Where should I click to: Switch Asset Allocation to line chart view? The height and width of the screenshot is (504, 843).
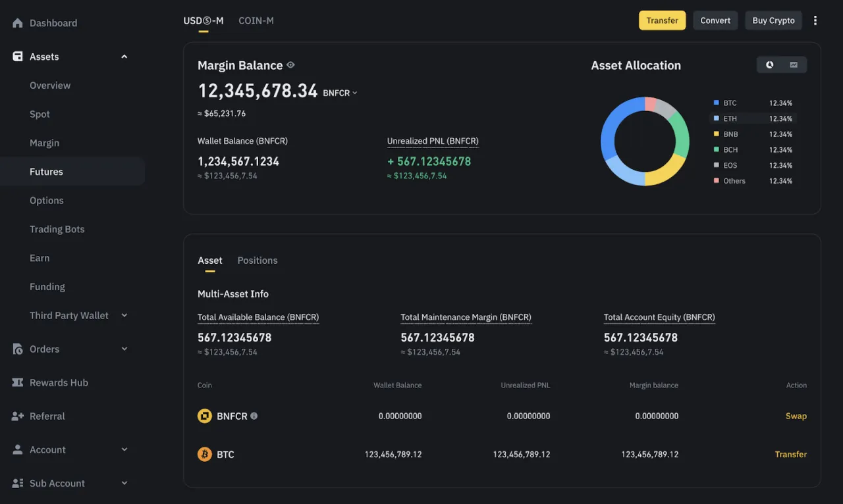coord(793,64)
